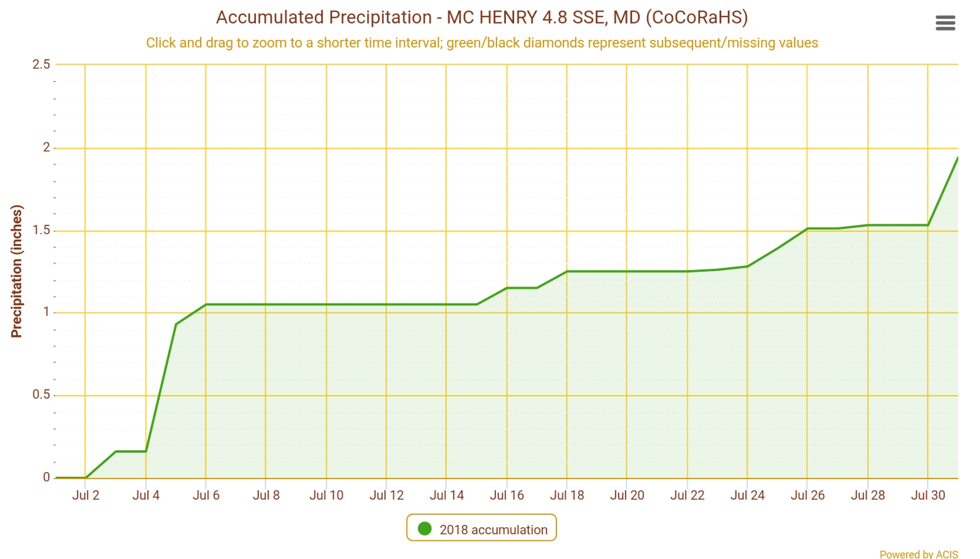Image resolution: width=980 pixels, height=559 pixels.
Task: Toggle the 2018 accumulation legend series
Action: pyautogui.click(x=493, y=530)
